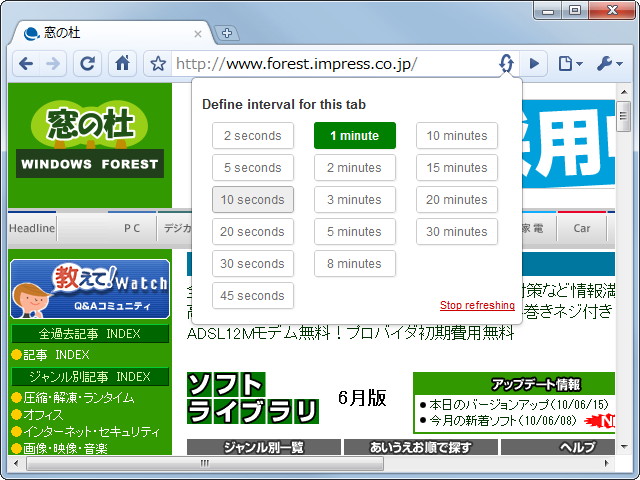Close the 窓の杜 tab

pos(198,34)
